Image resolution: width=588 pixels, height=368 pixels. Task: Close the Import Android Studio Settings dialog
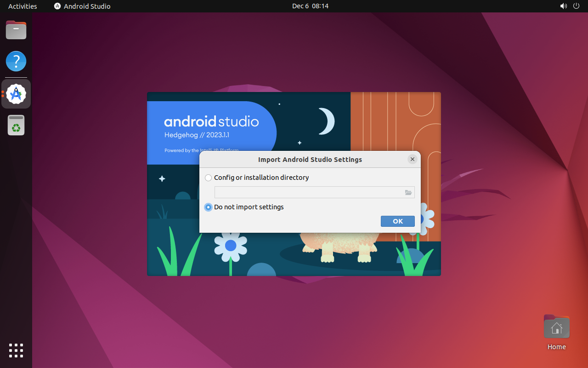(413, 159)
